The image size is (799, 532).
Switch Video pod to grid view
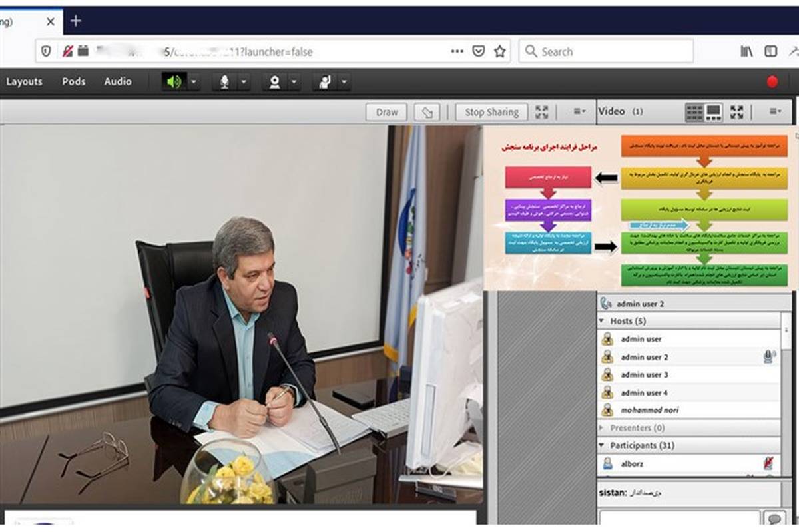coord(694,112)
